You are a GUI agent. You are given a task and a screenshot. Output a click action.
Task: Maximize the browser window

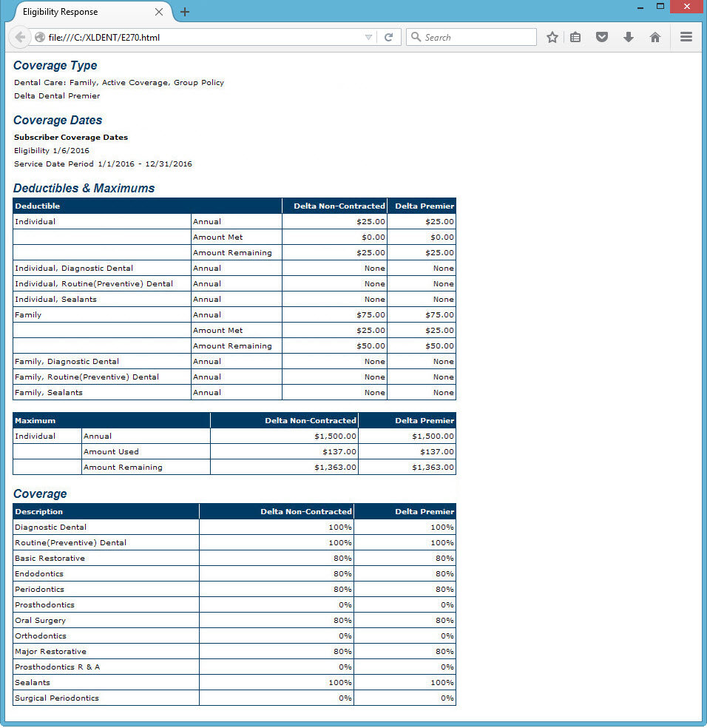660,7
